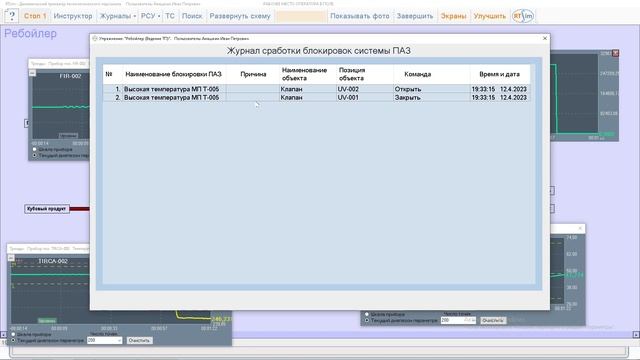Select row 1 blocking name cell
Viewport: 640px width, 360px height.
pos(175,89)
